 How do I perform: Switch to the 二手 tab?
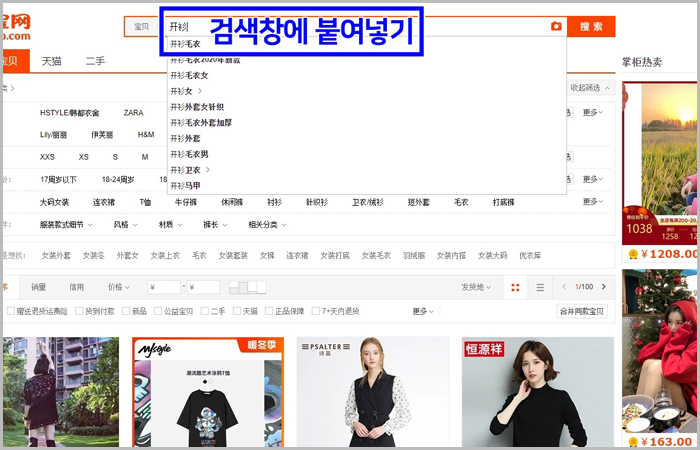[95, 61]
